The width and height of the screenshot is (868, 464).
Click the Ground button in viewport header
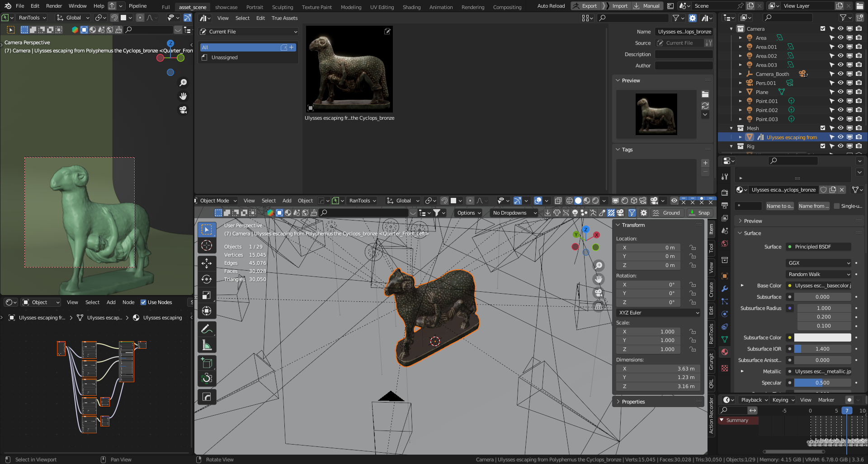667,213
